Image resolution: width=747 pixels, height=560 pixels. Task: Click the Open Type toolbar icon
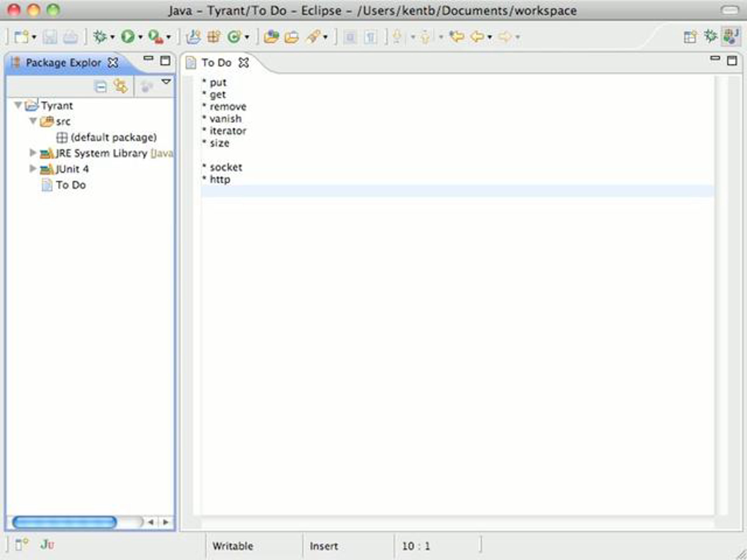tap(271, 36)
